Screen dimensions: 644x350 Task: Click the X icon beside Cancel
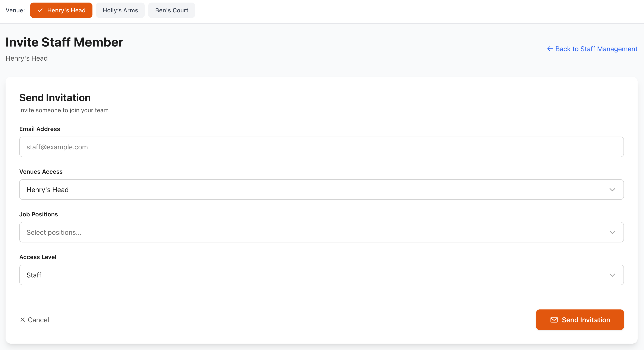pyautogui.click(x=22, y=320)
